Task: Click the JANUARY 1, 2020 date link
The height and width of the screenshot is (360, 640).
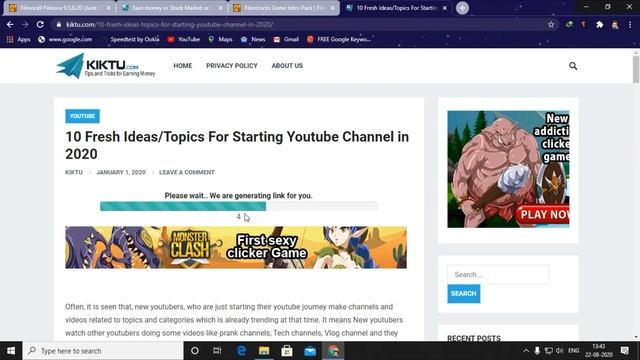Action: pyautogui.click(x=121, y=172)
